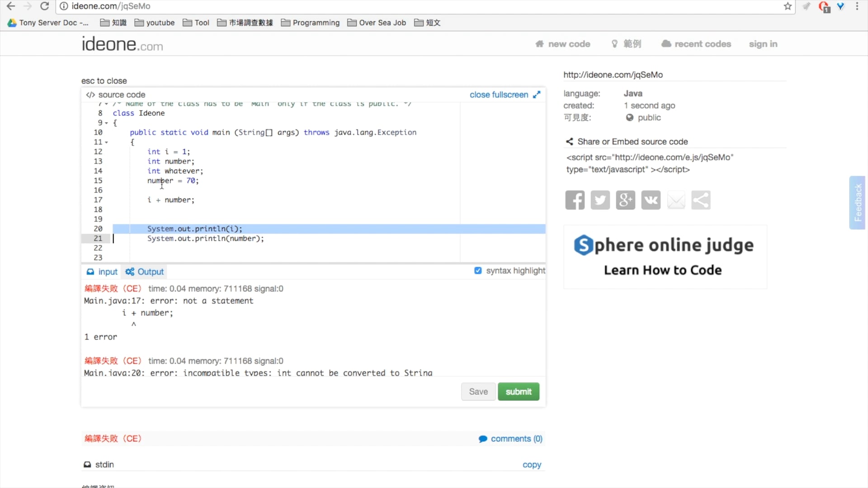Switch to the Output tab
The image size is (868, 488).
[145, 272]
